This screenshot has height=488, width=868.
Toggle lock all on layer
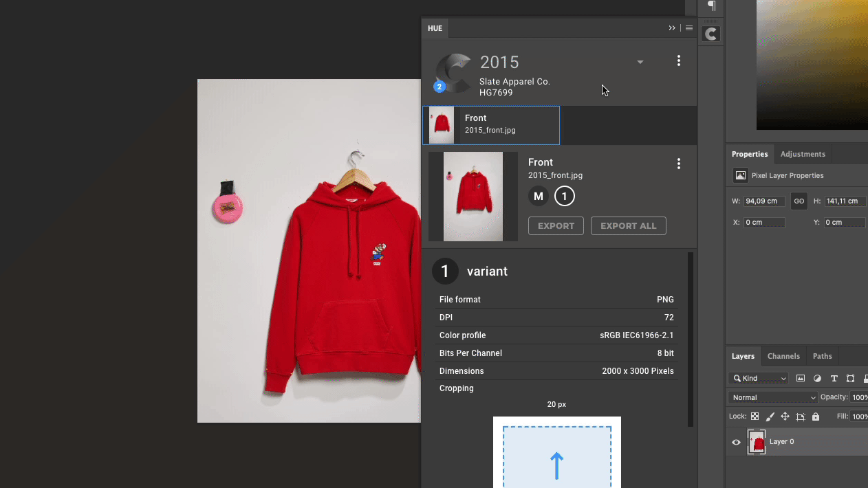tap(816, 417)
